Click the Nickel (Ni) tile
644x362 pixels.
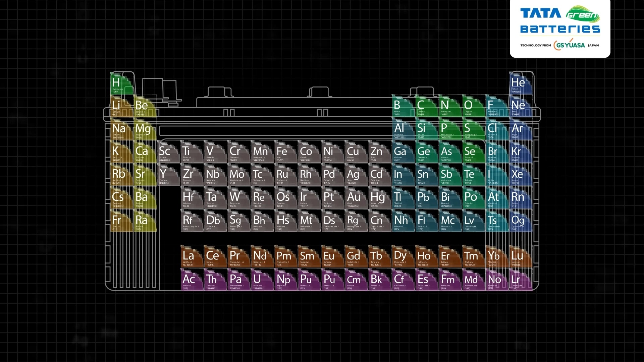tap(333, 152)
